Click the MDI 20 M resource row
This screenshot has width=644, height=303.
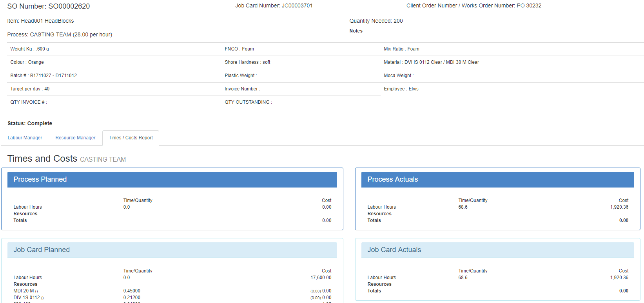coord(24,291)
